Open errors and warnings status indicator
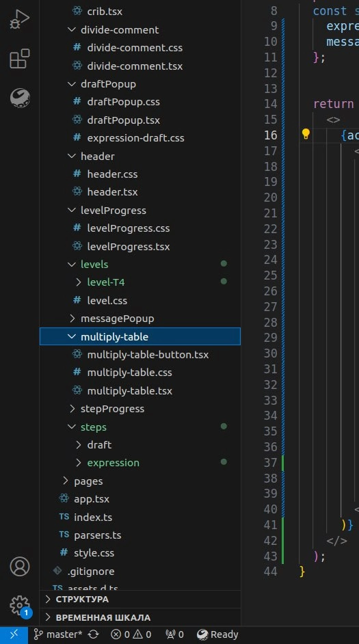The width and height of the screenshot is (359, 644). point(131,635)
